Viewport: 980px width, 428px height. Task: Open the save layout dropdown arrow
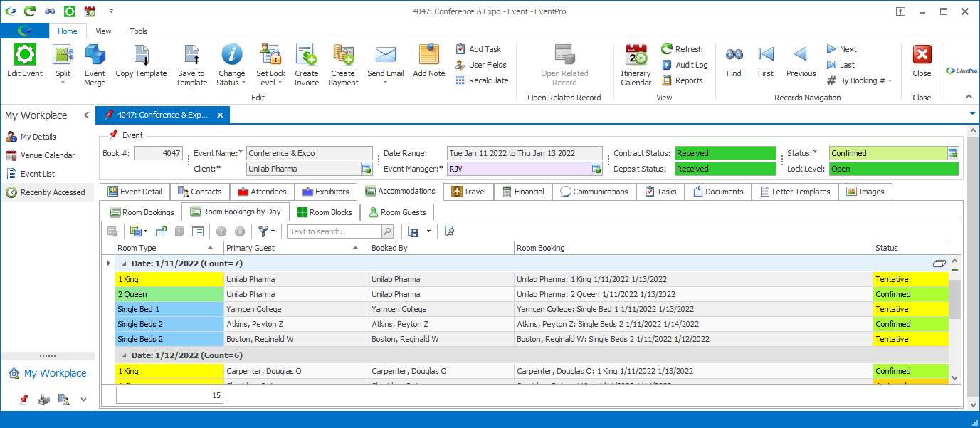(428, 231)
